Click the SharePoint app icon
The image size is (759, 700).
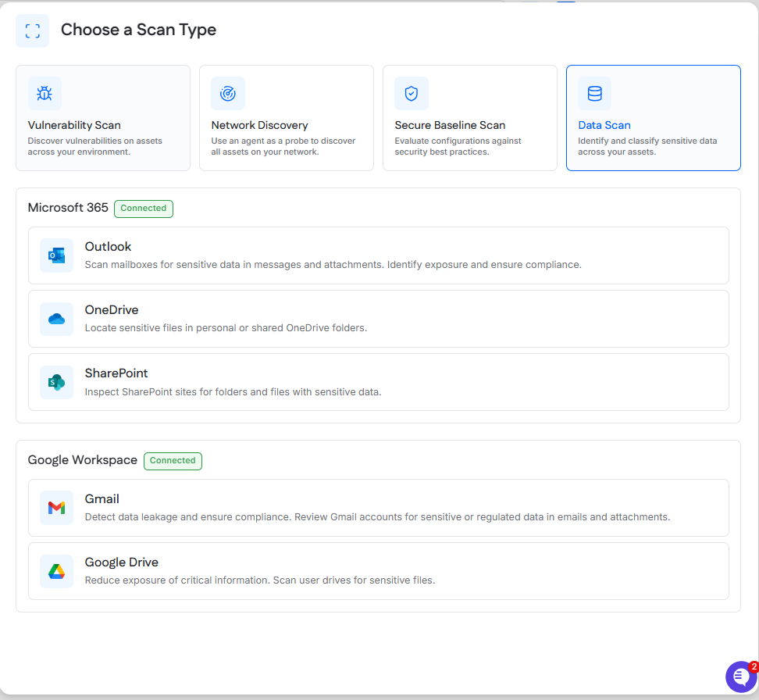coord(57,382)
